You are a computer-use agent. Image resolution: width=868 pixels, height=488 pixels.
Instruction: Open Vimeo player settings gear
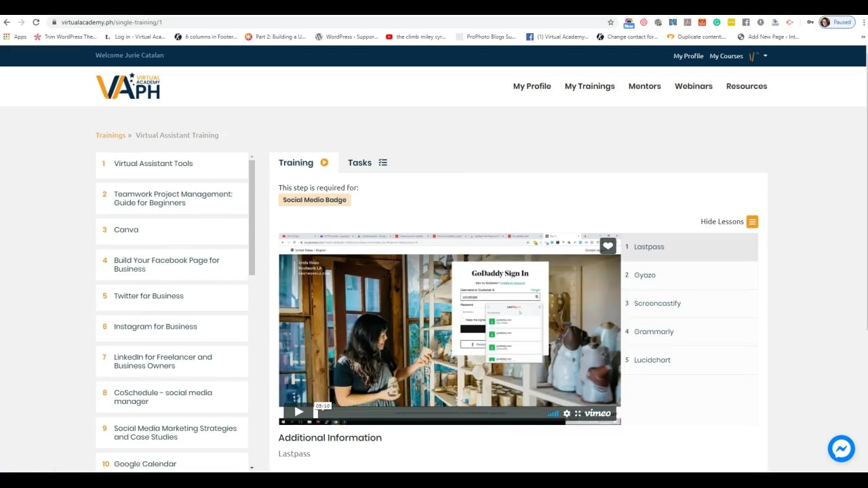click(567, 413)
